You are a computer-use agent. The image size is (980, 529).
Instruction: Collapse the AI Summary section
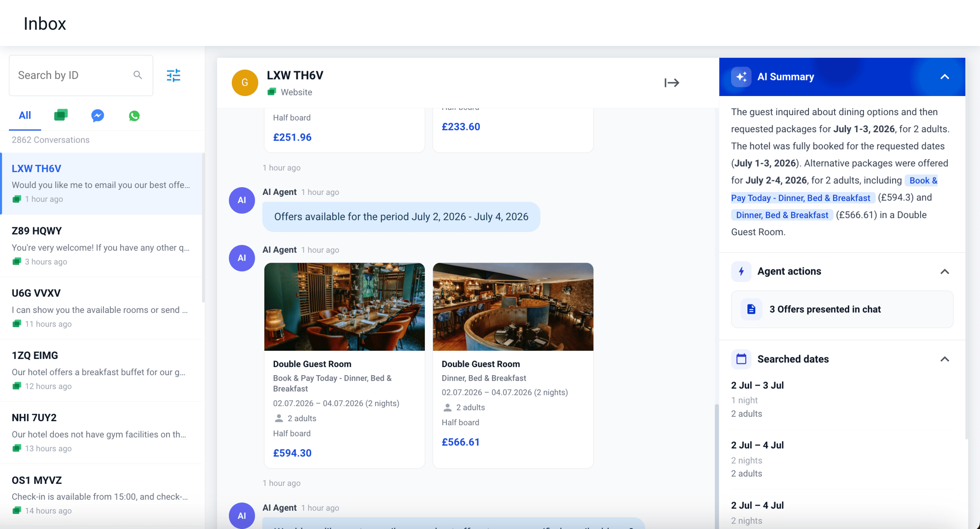tap(945, 77)
